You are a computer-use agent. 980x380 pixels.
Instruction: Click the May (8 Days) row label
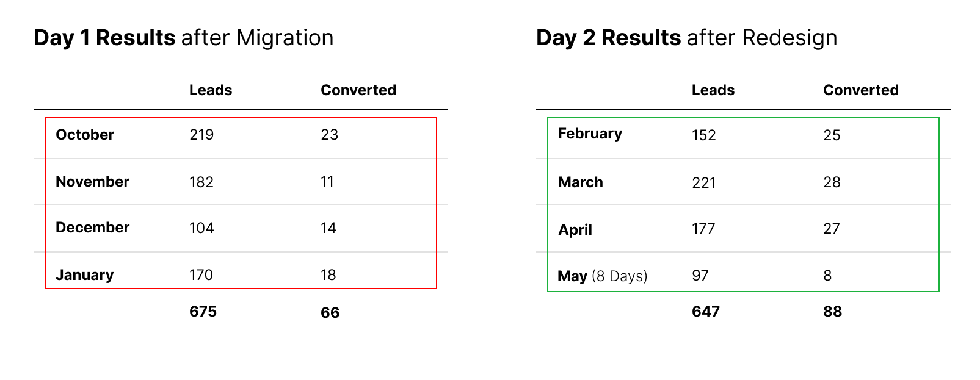(x=603, y=276)
